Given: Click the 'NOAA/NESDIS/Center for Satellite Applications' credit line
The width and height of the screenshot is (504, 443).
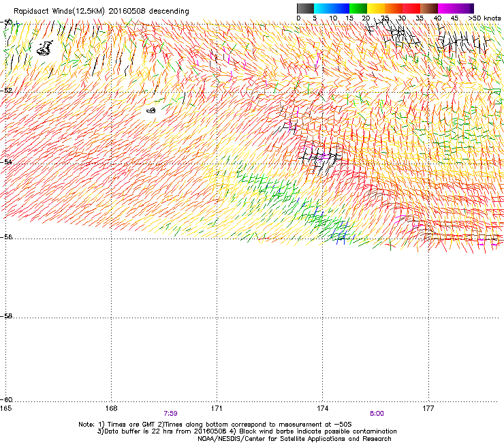Looking at the screenshot, I should click(x=294, y=438).
